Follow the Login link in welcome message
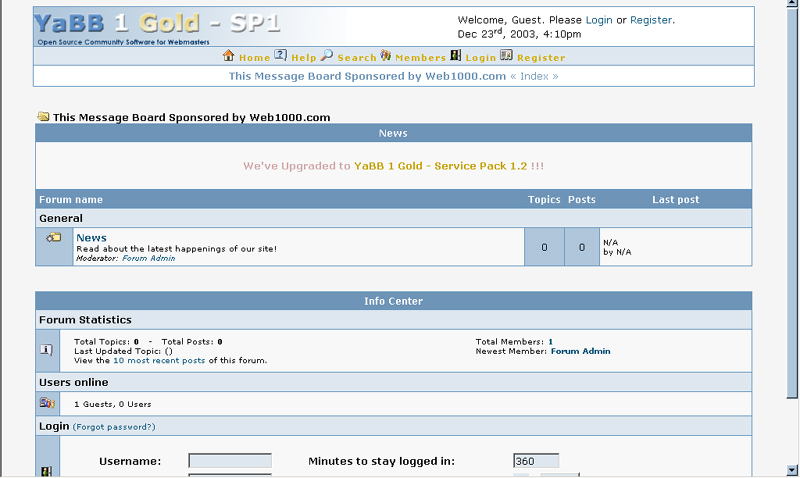This screenshot has height=478, width=800. 599,20
